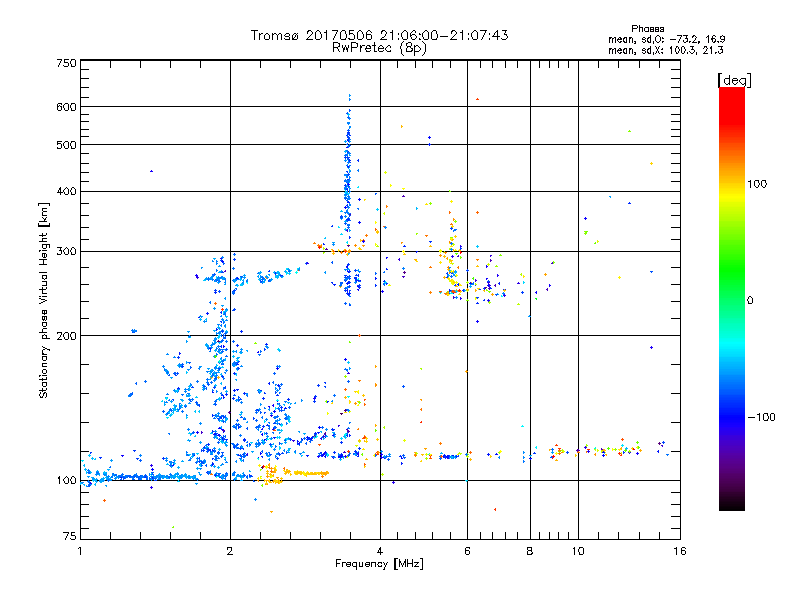This screenshot has height=600, width=800.
Task: Click the plot title 'Tromsø 20170506 21:06:00-21:07:43'
Action: point(380,35)
